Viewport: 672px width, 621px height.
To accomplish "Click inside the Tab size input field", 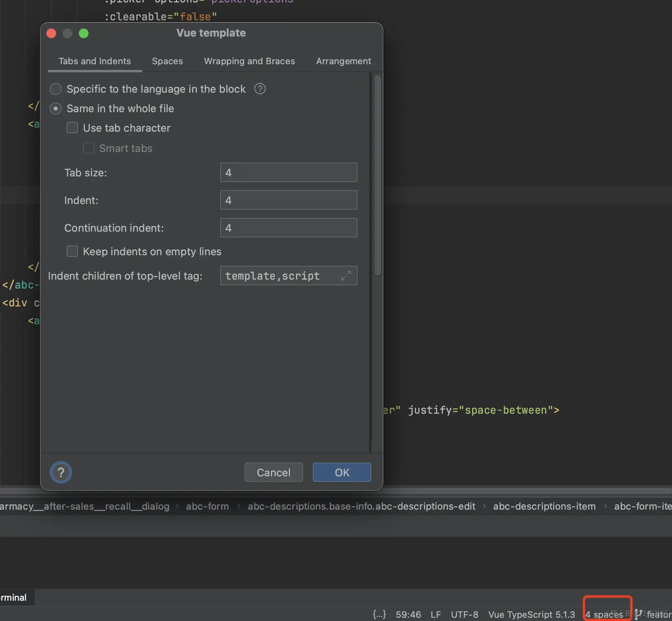I will 288,172.
